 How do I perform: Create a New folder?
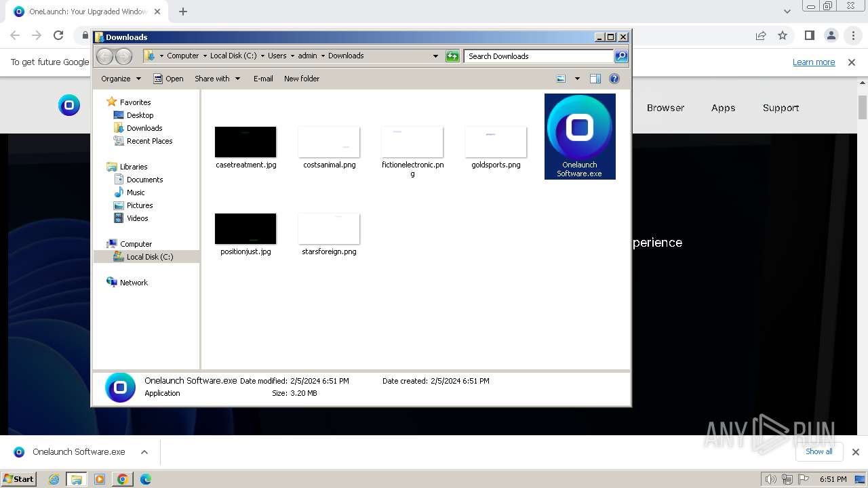(x=302, y=79)
